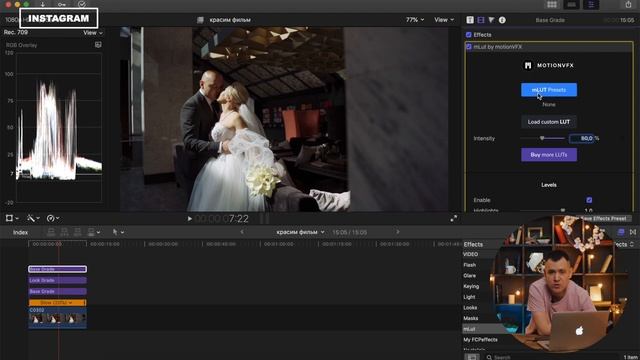Click the Load custom LUT button

pyautogui.click(x=549, y=122)
